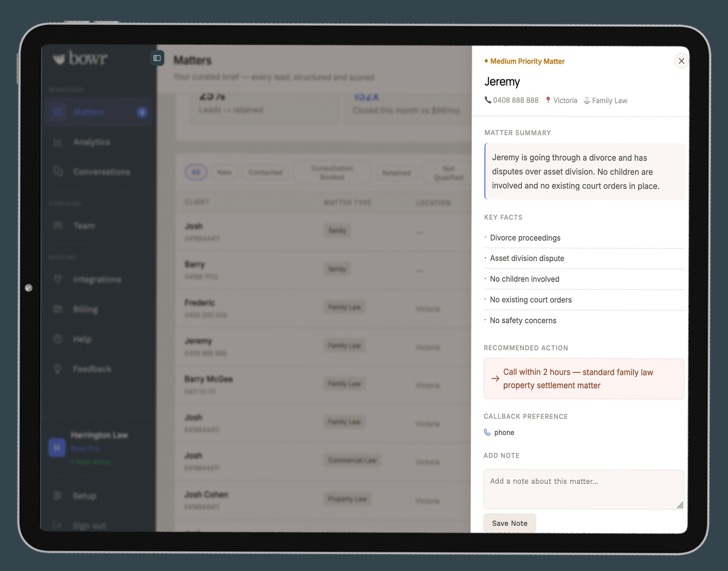Click the Conversations chat icon in sidebar

tap(58, 172)
